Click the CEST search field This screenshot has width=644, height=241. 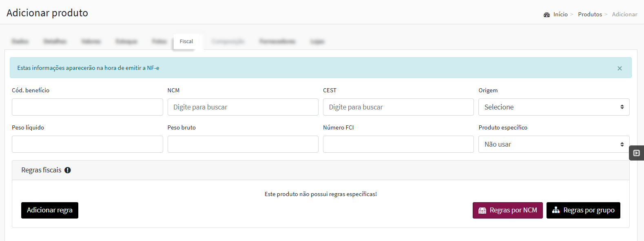point(398,107)
